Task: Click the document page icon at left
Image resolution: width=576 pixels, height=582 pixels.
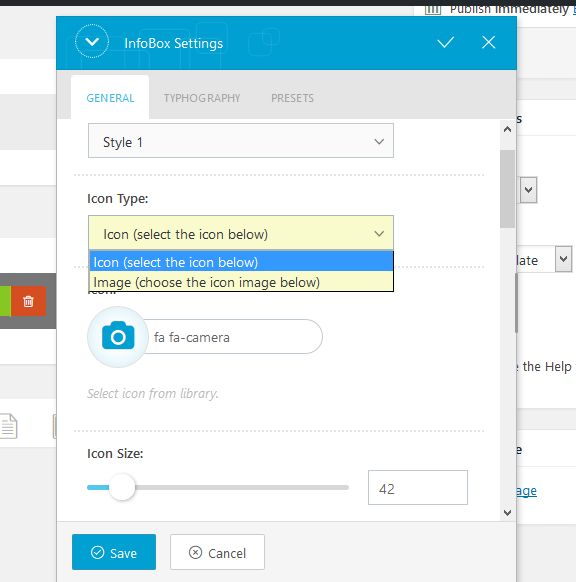Action: pyautogui.click(x=8, y=426)
